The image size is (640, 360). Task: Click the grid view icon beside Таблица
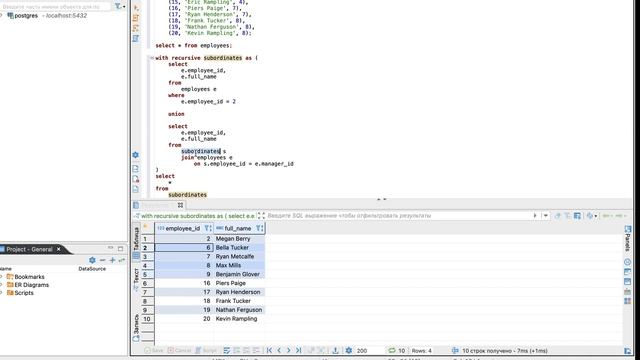click(136, 256)
